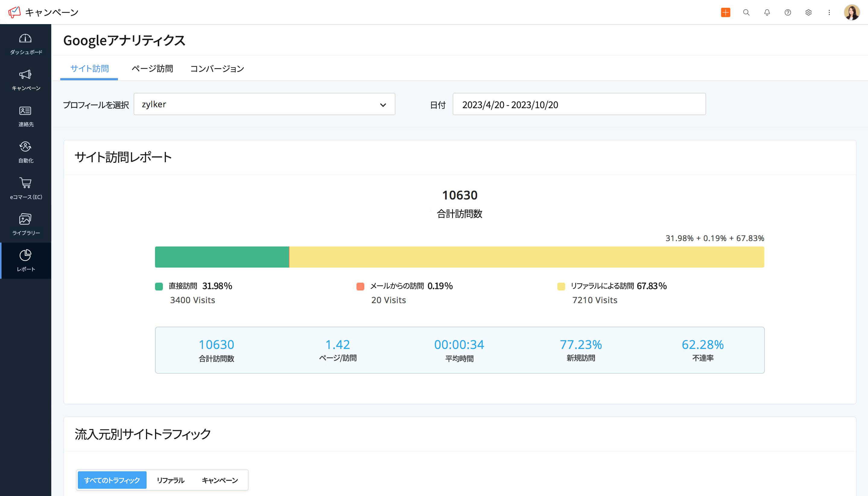Select the リファラル traffic filter button
The width and height of the screenshot is (868, 496).
click(x=170, y=480)
